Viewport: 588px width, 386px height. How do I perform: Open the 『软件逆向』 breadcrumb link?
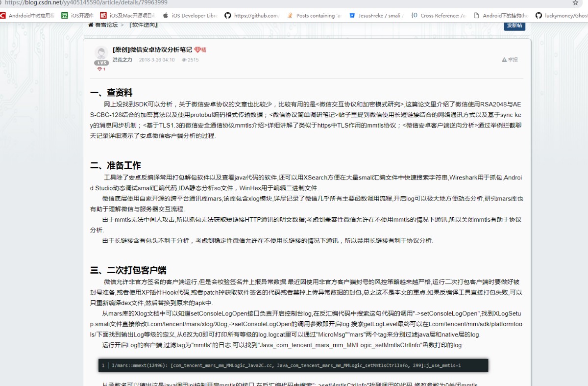[x=143, y=25]
